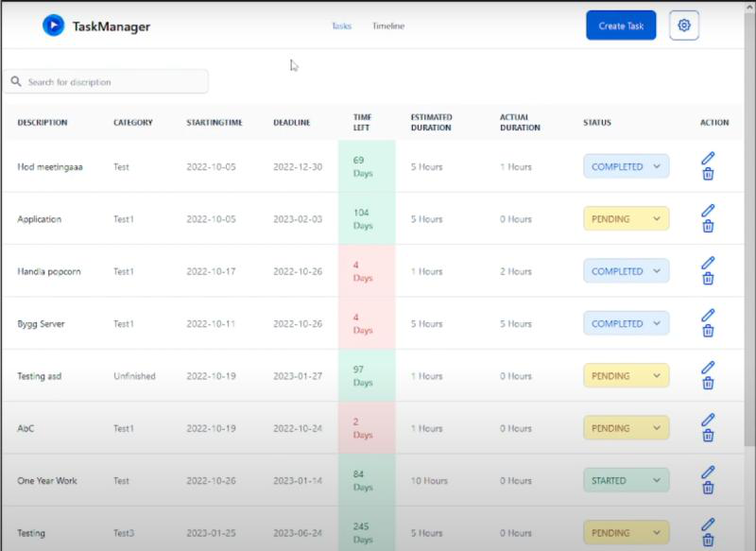
Task: Click the Create Task button
Action: pos(623,26)
